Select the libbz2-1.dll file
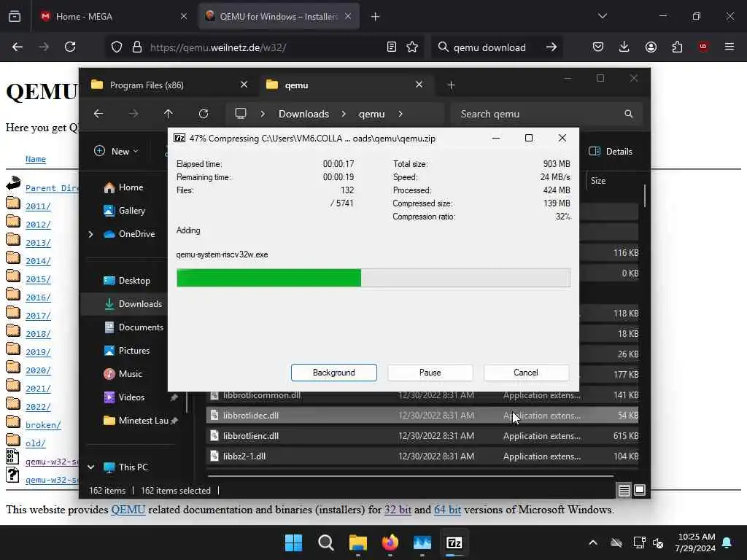Viewport: 747px width, 560px height. click(422, 456)
